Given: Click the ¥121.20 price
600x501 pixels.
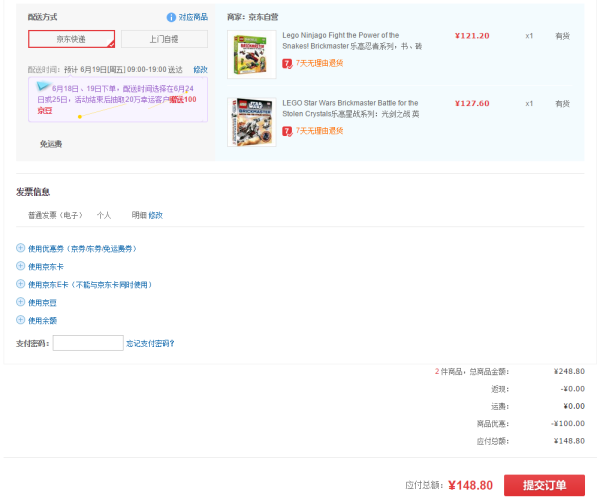Looking at the screenshot, I should pyautogui.click(x=472, y=36).
